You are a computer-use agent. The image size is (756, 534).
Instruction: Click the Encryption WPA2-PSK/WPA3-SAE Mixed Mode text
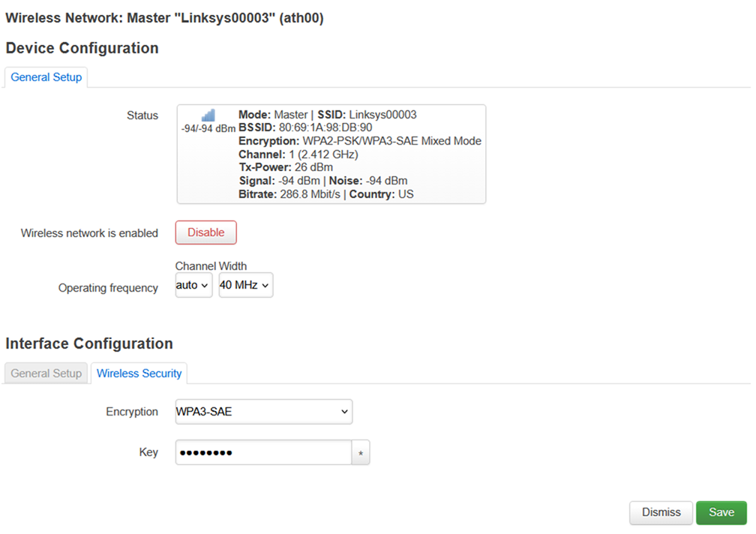(x=360, y=141)
